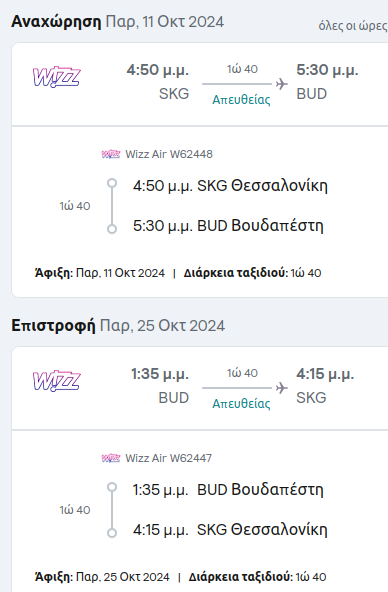
Task: Select the Wizz Air W62448 flight number
Action: pos(169,154)
